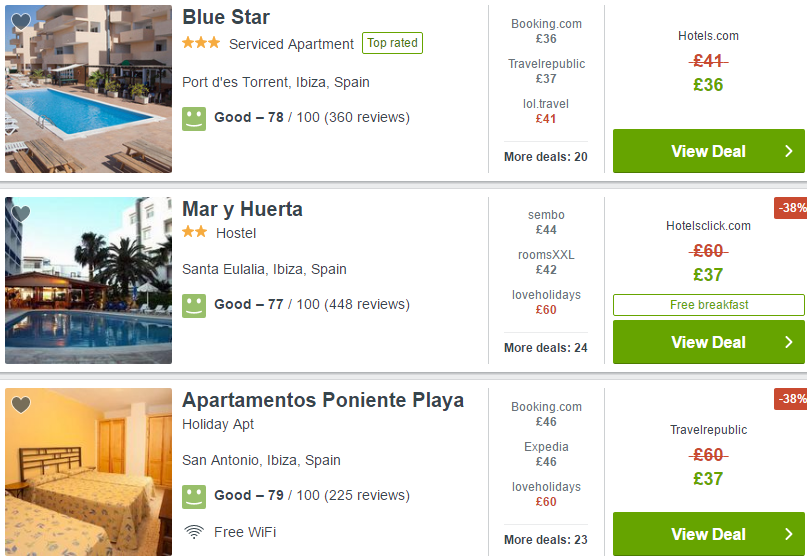Click Mar y Huerta's green smiley rating icon
Image resolution: width=807 pixels, height=558 pixels.
[x=194, y=305]
